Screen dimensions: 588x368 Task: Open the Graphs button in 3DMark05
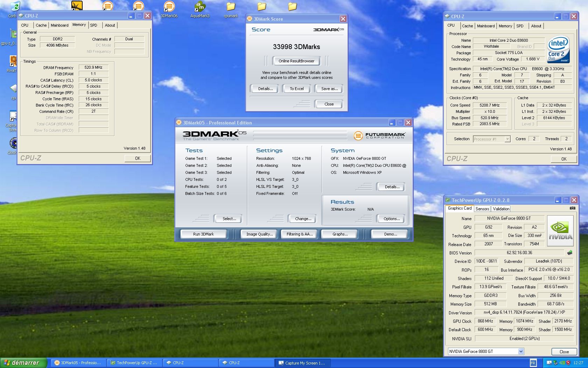340,234
